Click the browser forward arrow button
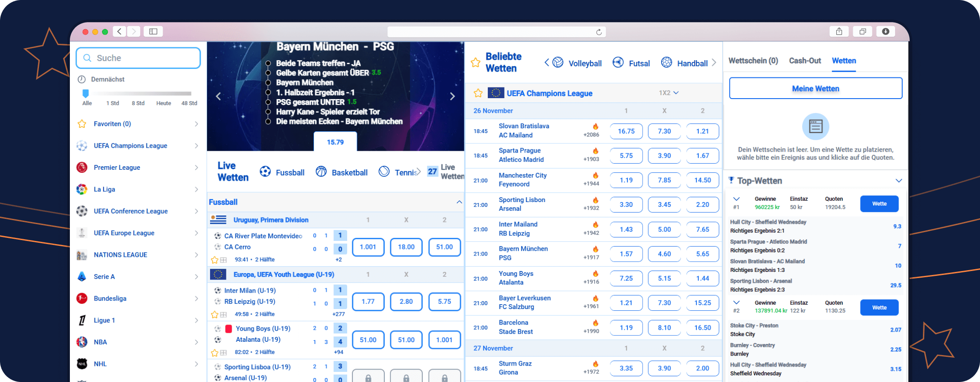 pos(134,31)
